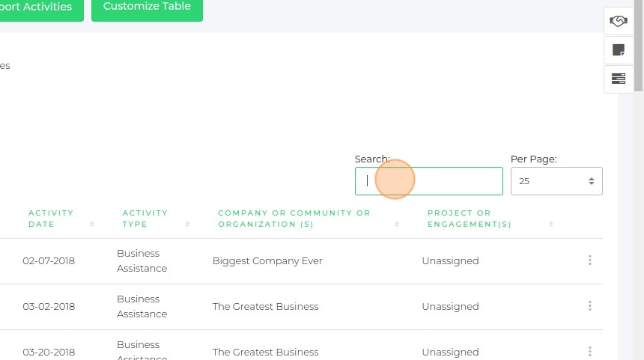The image size is (644, 360).
Task: Click the Export Activities button
Action: [37, 7]
